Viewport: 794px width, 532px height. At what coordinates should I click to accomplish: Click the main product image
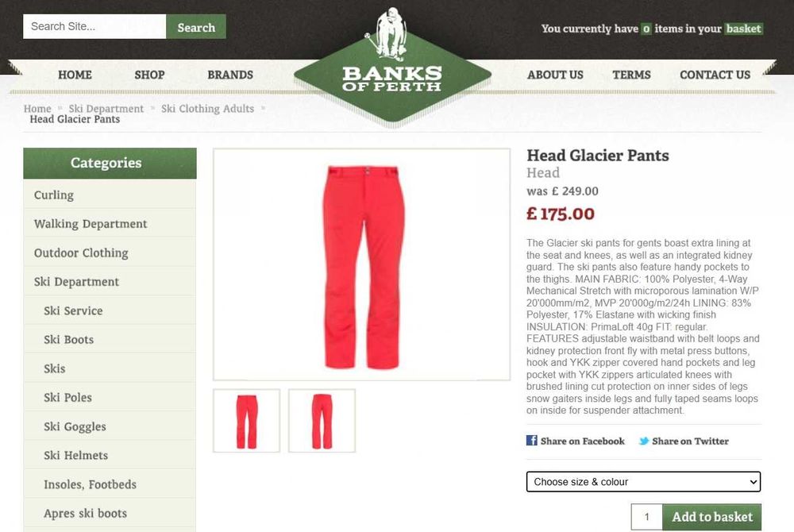pyautogui.click(x=361, y=264)
